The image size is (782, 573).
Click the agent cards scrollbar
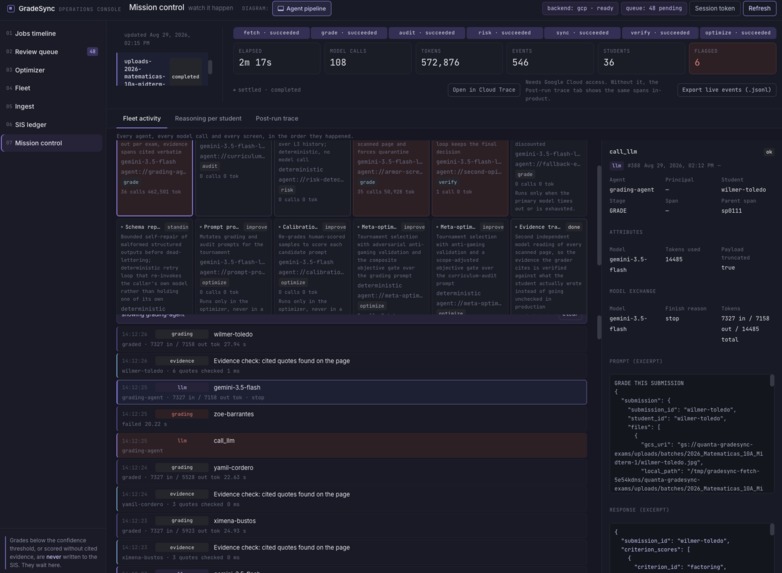coord(599,215)
